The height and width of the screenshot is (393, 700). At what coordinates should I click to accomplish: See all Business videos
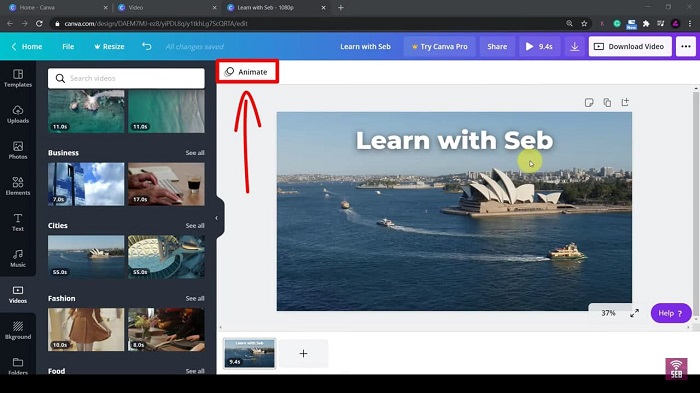coord(195,153)
